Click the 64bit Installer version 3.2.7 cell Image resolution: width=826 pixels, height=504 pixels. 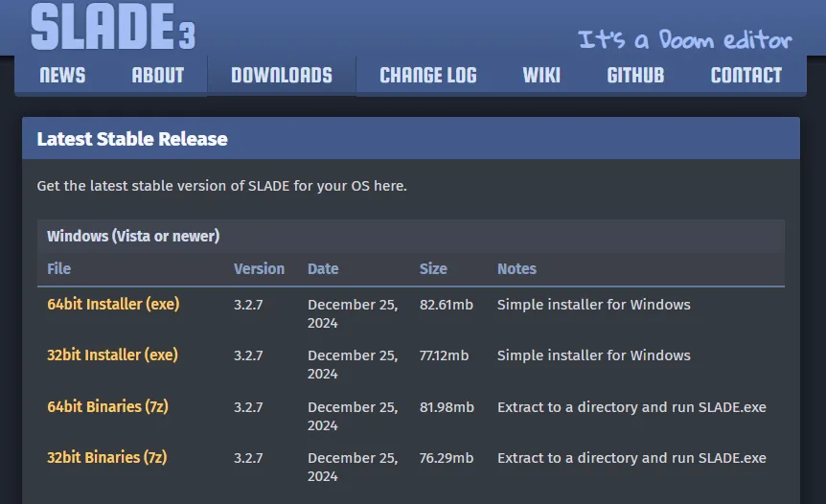click(248, 305)
